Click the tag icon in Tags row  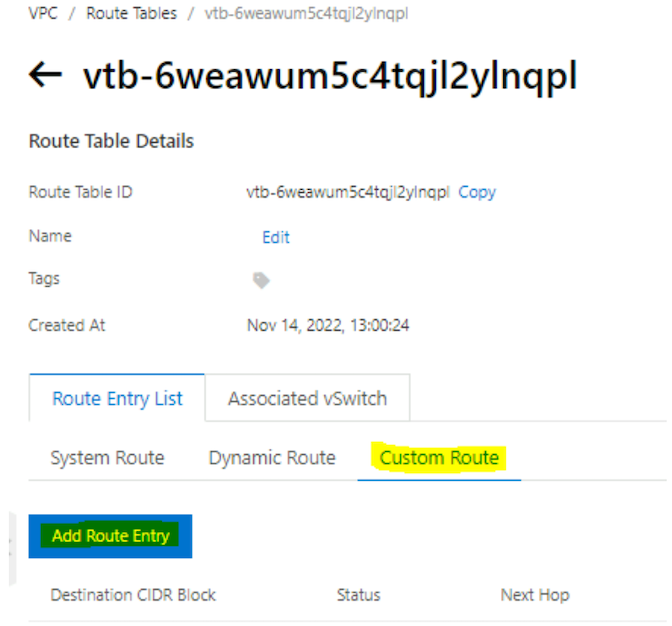261,281
